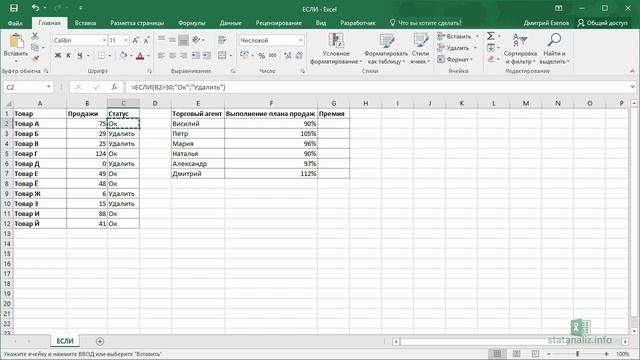
Task: Open Сортировка и фильтр menu
Action: click(x=520, y=49)
